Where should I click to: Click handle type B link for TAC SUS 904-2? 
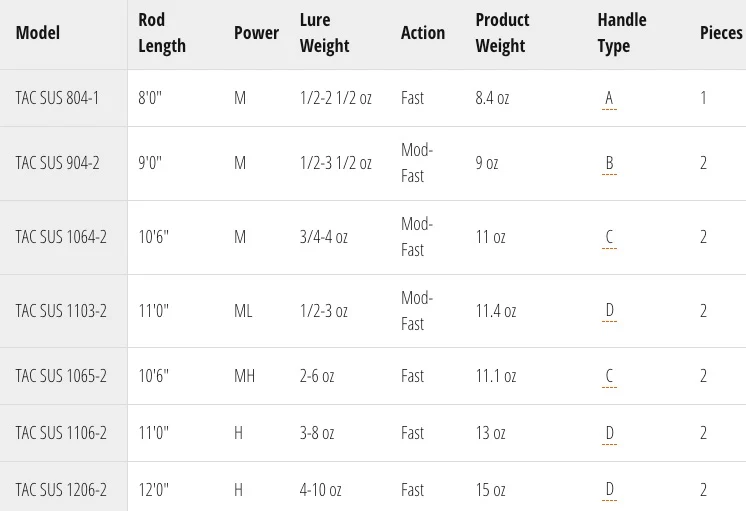(609, 163)
